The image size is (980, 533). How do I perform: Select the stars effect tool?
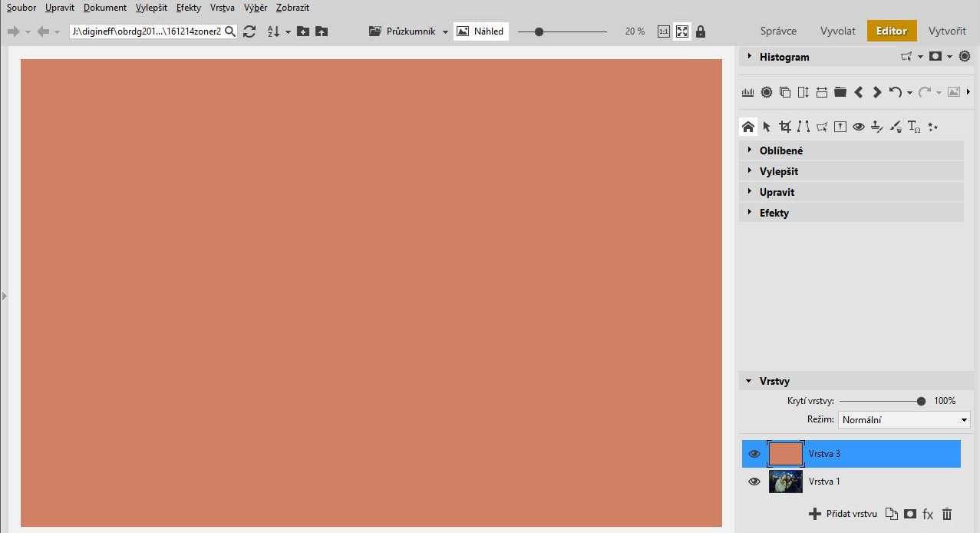[x=933, y=127]
